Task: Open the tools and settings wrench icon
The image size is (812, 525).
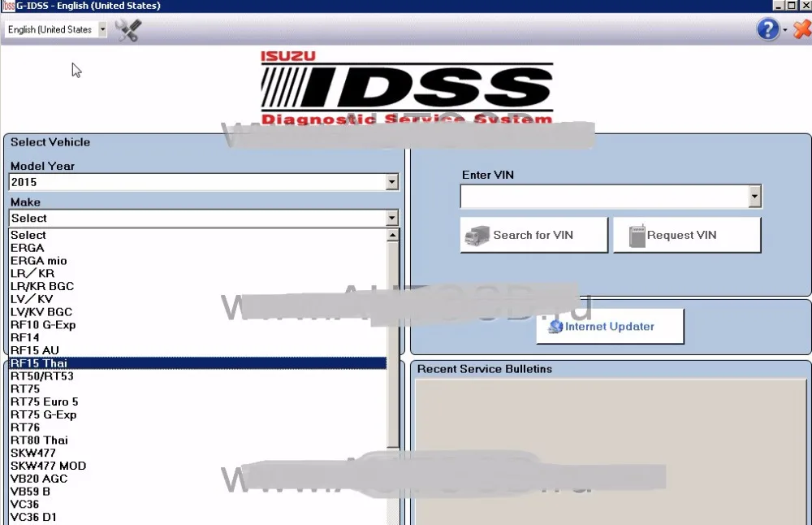Action: [128, 30]
